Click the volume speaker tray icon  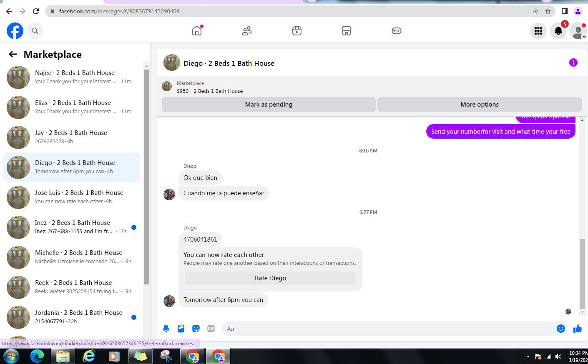click(558, 357)
